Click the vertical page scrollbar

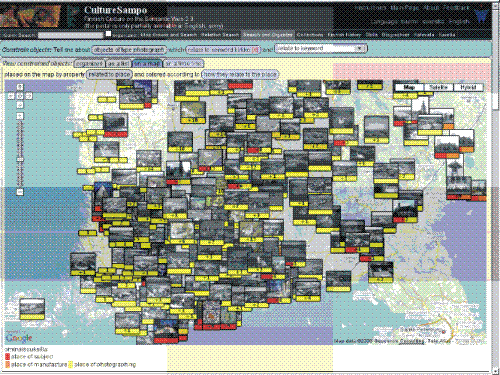pyautogui.click(x=496, y=187)
